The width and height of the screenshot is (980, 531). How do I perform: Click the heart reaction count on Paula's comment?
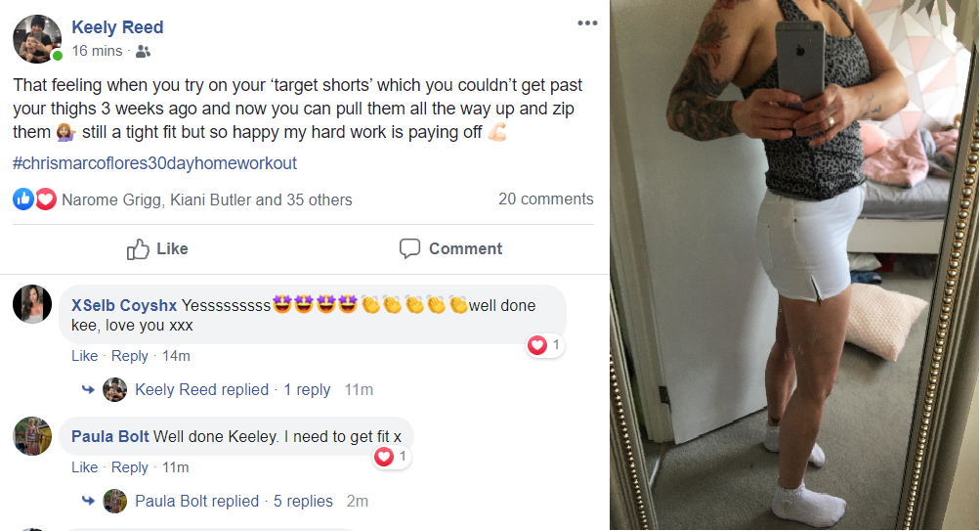click(x=391, y=457)
